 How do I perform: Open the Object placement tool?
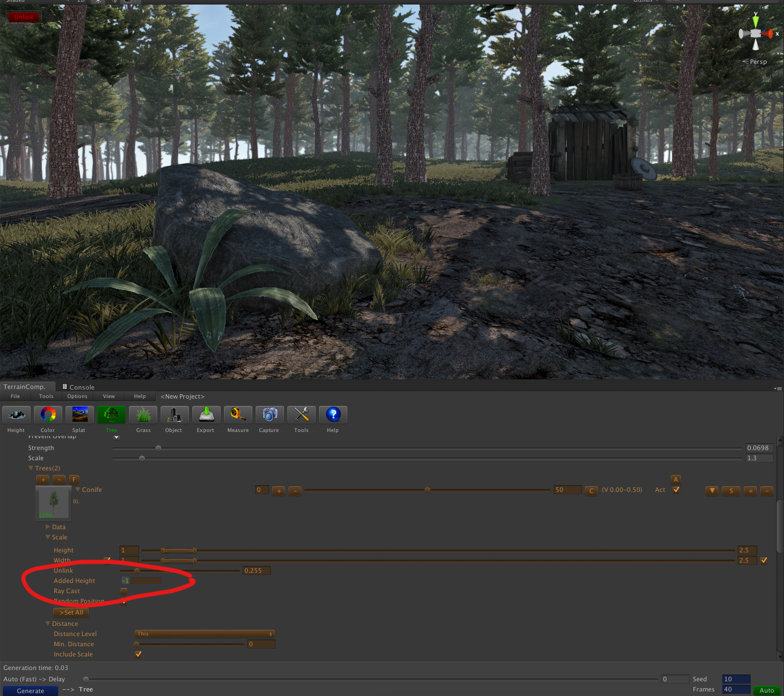[x=174, y=418]
